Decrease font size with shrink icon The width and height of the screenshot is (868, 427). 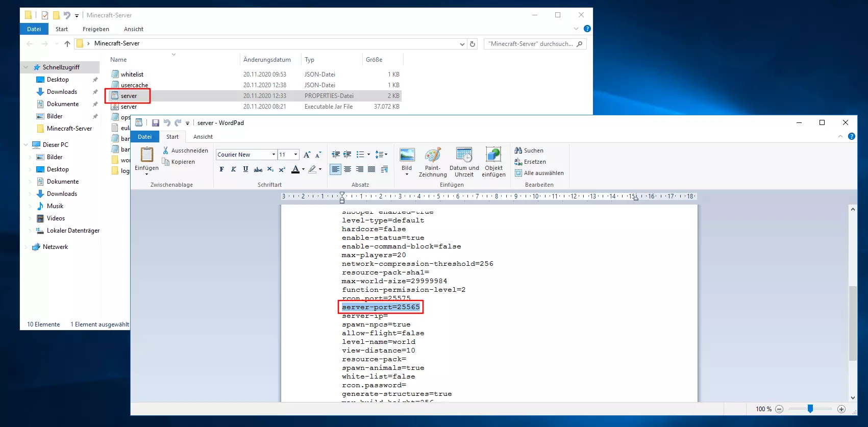pyautogui.click(x=318, y=155)
